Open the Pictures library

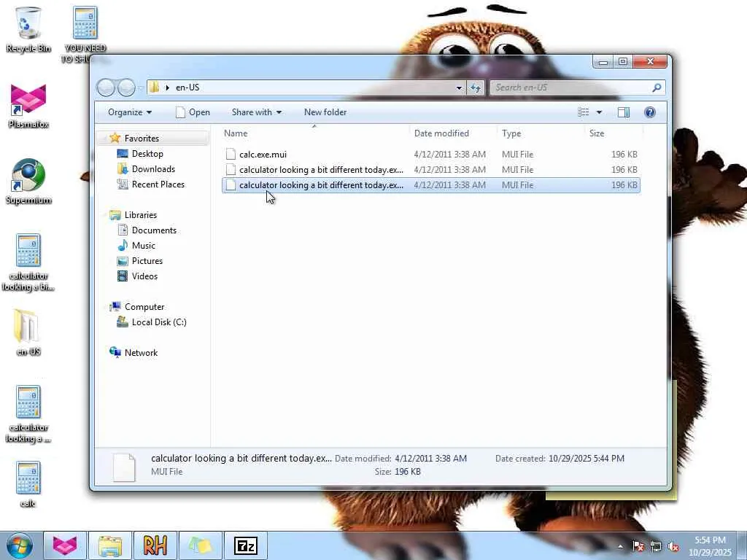click(x=147, y=261)
